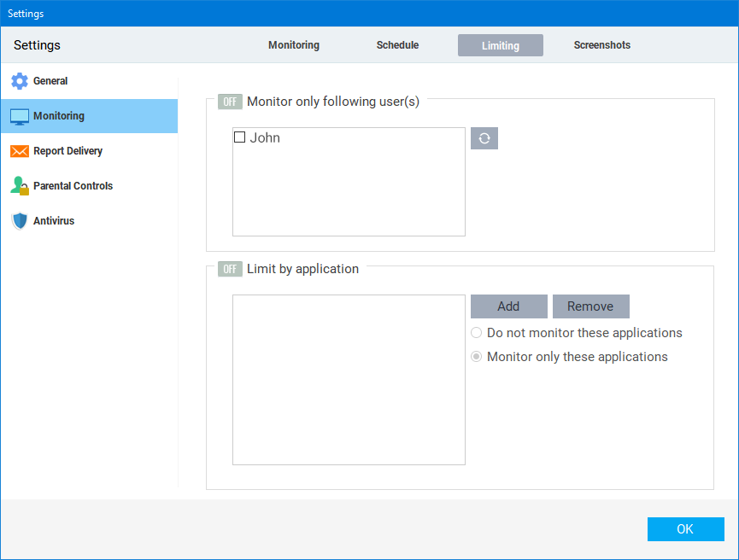Turn on Limit by application
Viewport: 739px width, 560px height.
[229, 268]
